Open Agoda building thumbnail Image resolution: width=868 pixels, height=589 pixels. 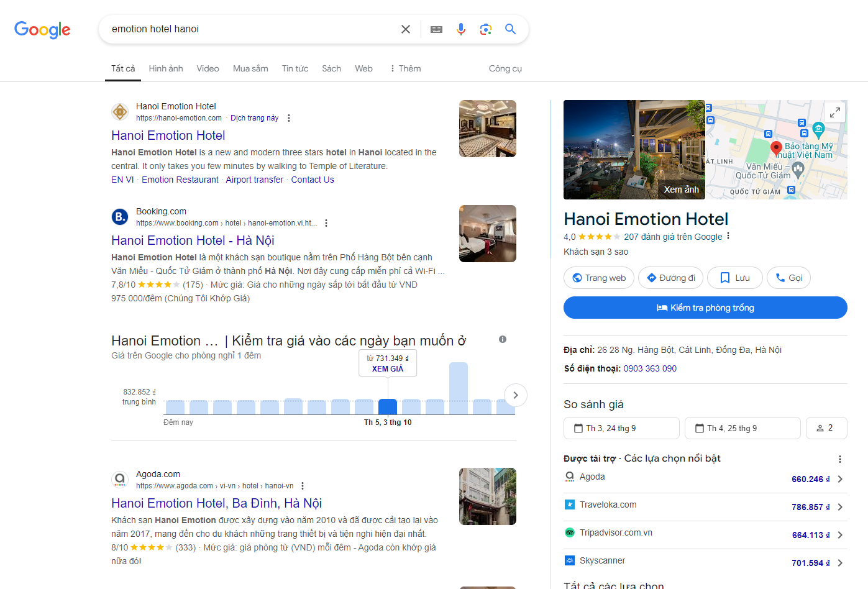pyautogui.click(x=488, y=496)
